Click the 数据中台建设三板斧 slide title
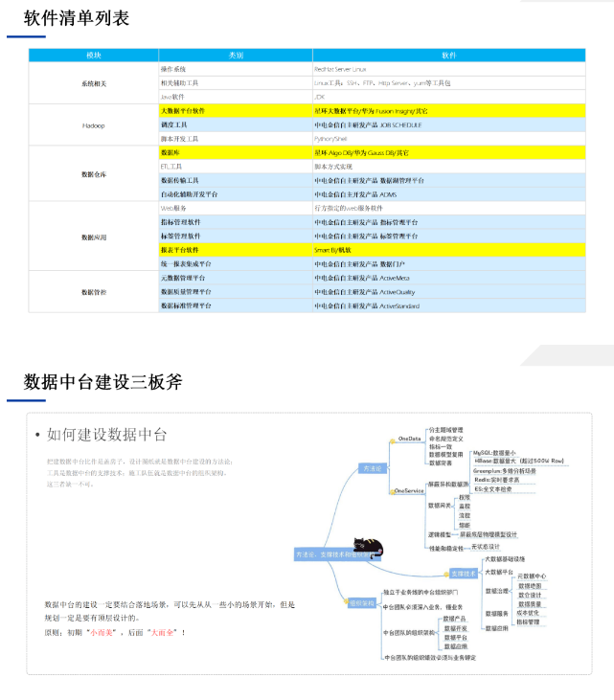 (102, 382)
